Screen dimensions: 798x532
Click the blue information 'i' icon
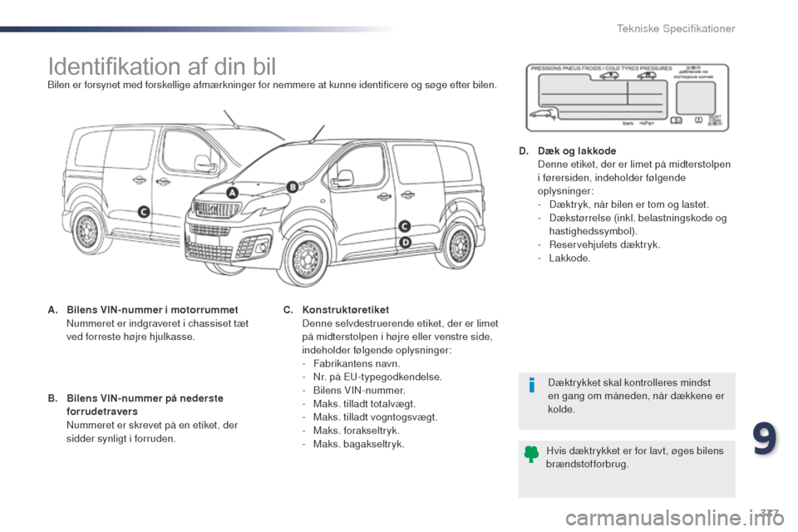coord(532,385)
